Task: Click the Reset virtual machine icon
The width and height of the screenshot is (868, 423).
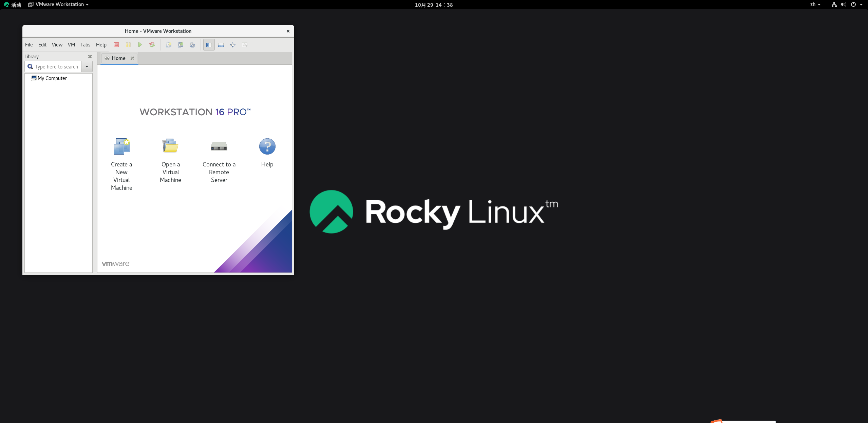Action: pos(152,44)
